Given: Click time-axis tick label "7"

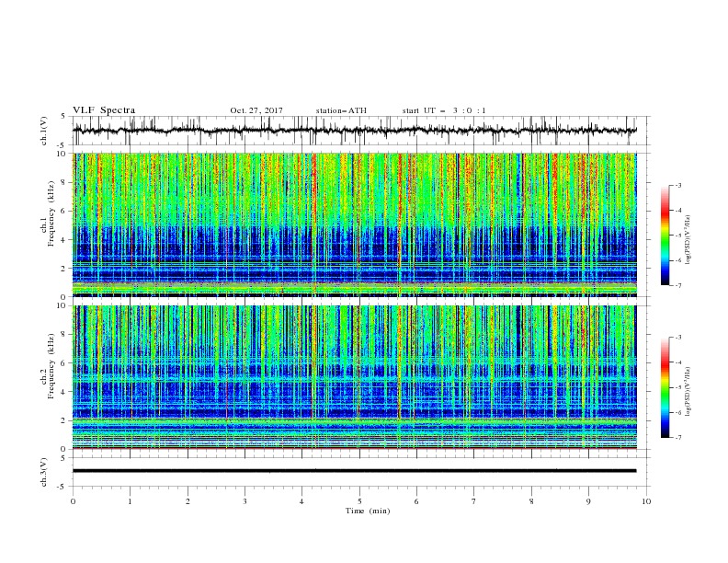Looking at the screenshot, I should tap(474, 501).
